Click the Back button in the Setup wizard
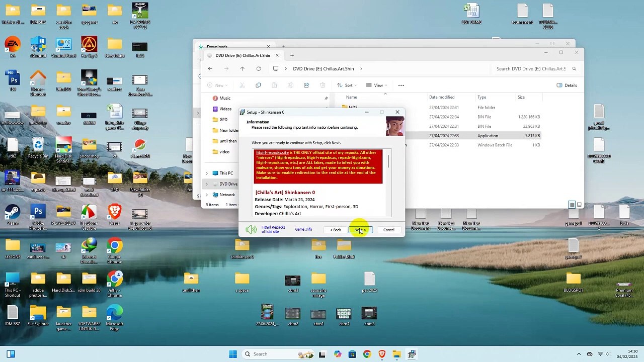This screenshot has height=362, width=644. 336,230
